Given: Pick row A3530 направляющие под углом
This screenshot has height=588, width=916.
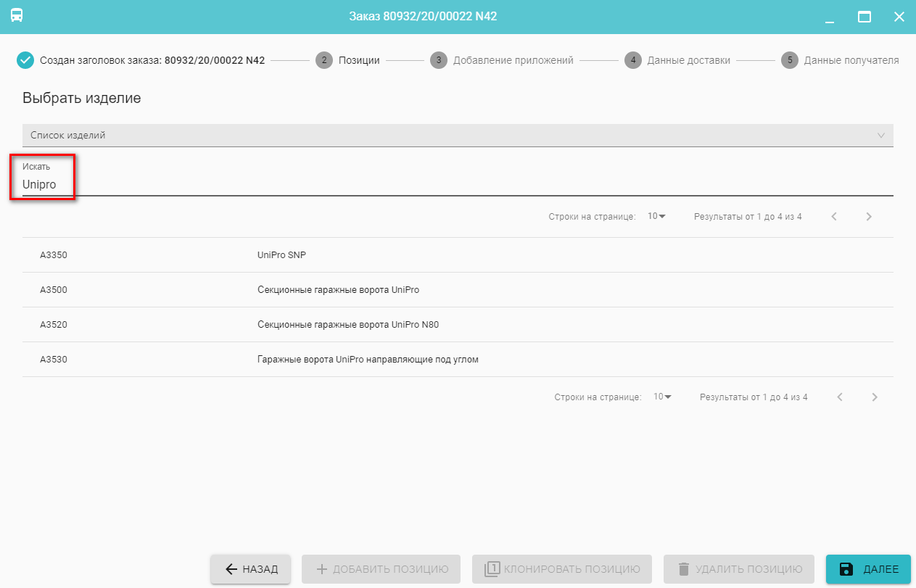Looking at the screenshot, I should [x=457, y=360].
